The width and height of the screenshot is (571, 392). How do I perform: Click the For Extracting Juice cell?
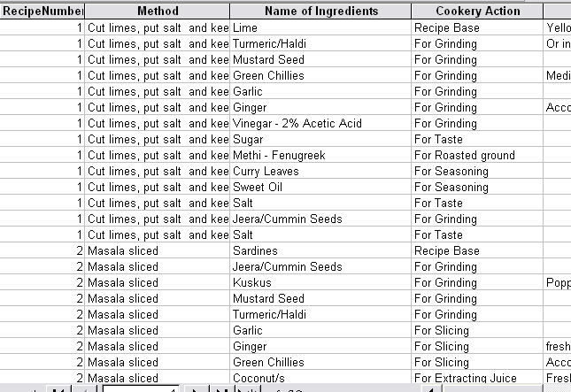click(x=477, y=378)
